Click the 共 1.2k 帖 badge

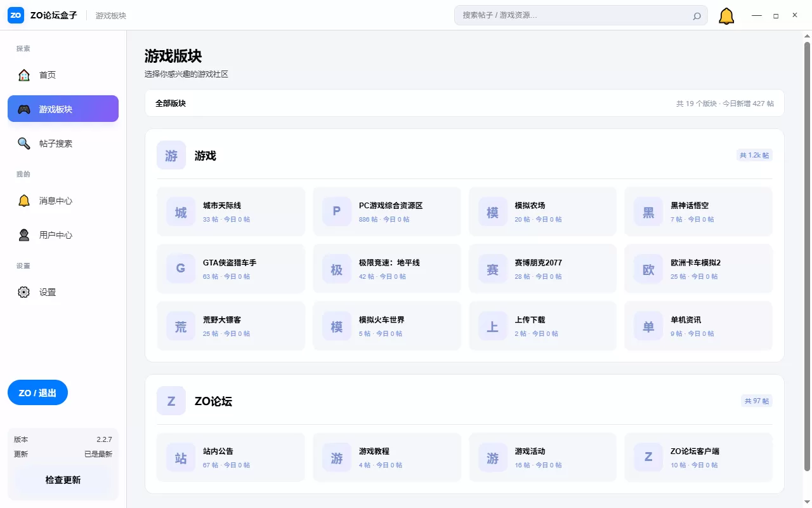pos(754,155)
